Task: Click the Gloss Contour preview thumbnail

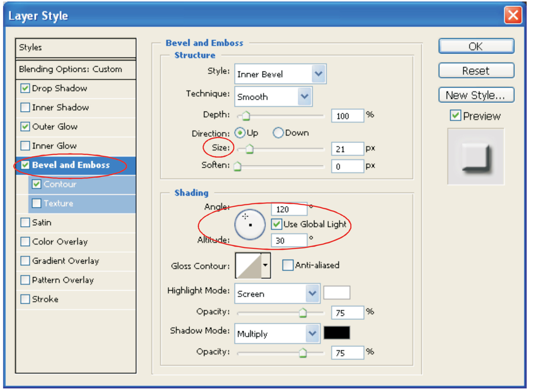Action: coord(248,266)
